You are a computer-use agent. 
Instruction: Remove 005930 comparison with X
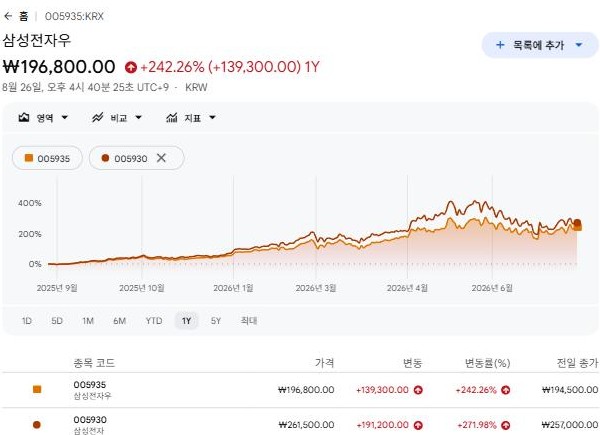pyautogui.click(x=161, y=158)
